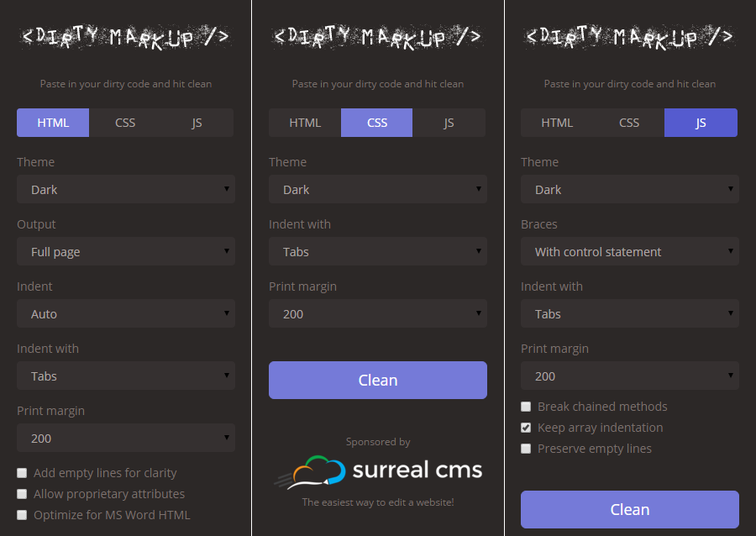This screenshot has height=536, width=756.
Task: Click the Clean button in the JS column
Action: tap(630, 509)
